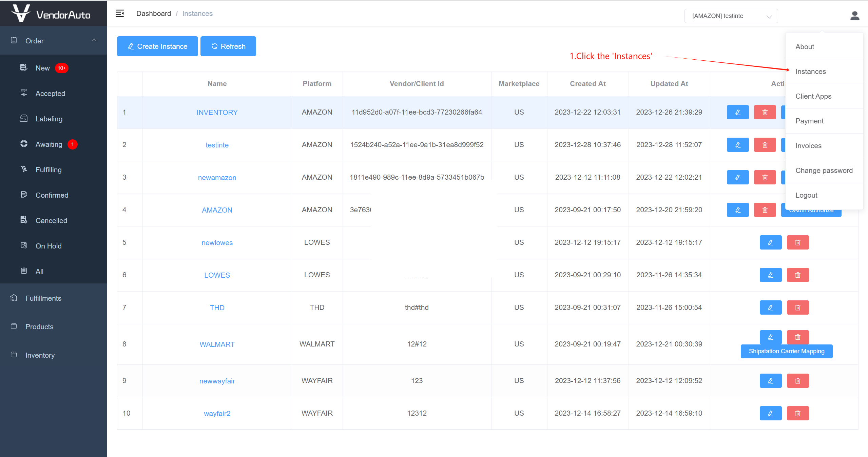Click edit icon for newlowes instance
The image size is (868, 457).
770,242
